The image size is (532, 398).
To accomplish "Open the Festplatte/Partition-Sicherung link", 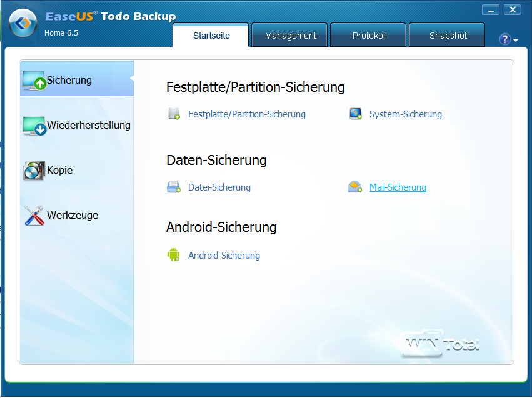I will point(247,114).
